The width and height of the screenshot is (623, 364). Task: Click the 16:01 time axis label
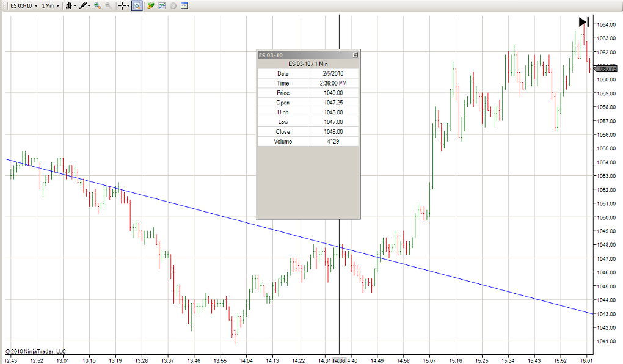click(x=586, y=360)
